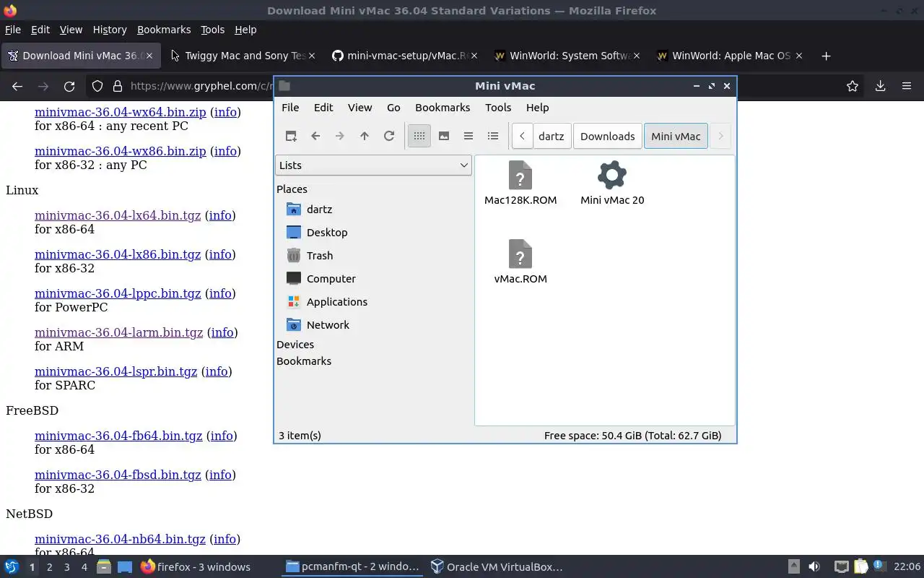
Task: Reload the Mini vMac folder view
Action: point(389,136)
